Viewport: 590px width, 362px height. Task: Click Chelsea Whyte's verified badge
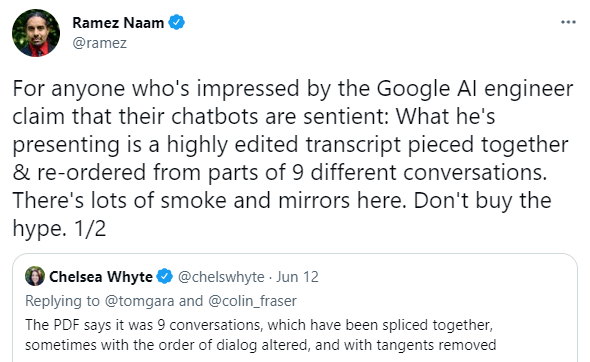coord(164,277)
